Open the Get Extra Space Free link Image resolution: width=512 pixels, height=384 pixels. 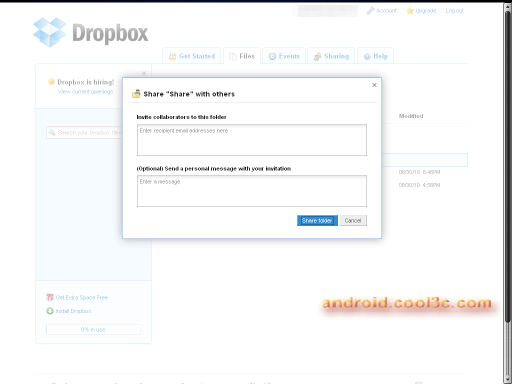click(82, 297)
